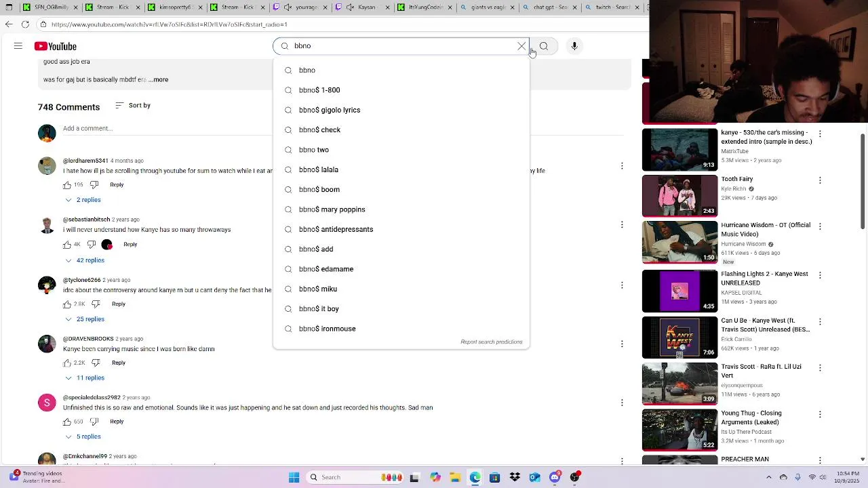Choose suggestion "bbno$ edamame"
868x488 pixels.
(401, 269)
